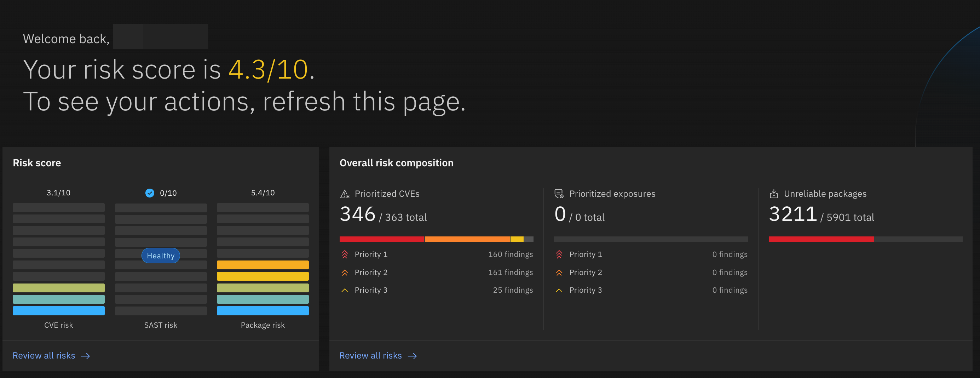Click the CVE Priority 1 triple-chevron icon
980x378 pixels.
pos(345,254)
